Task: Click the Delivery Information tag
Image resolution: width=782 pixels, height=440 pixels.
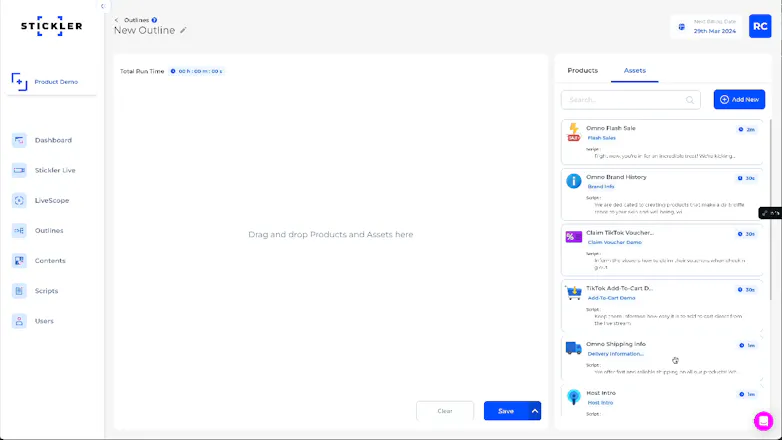Action: 615,354
